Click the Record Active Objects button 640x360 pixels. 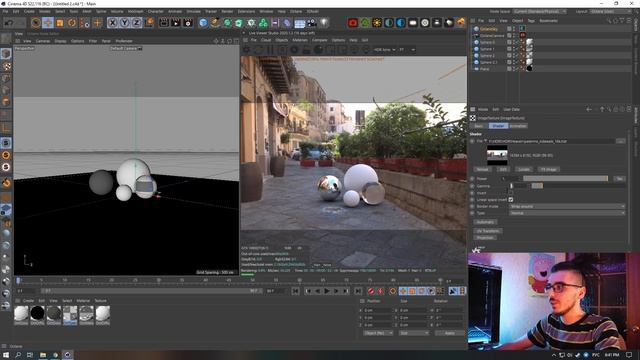click(371, 291)
